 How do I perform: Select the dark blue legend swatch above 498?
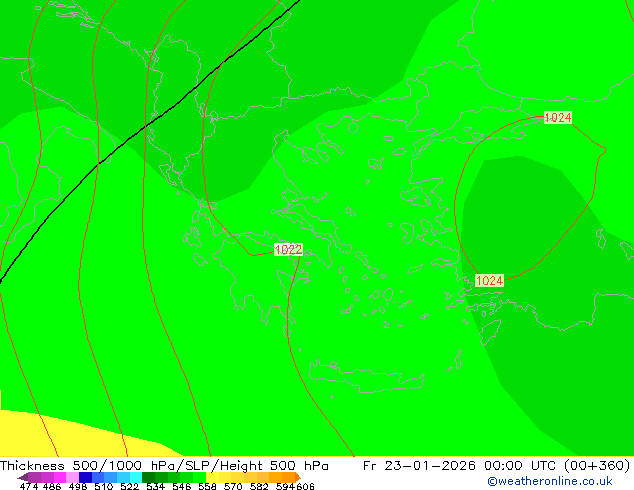pos(85,477)
